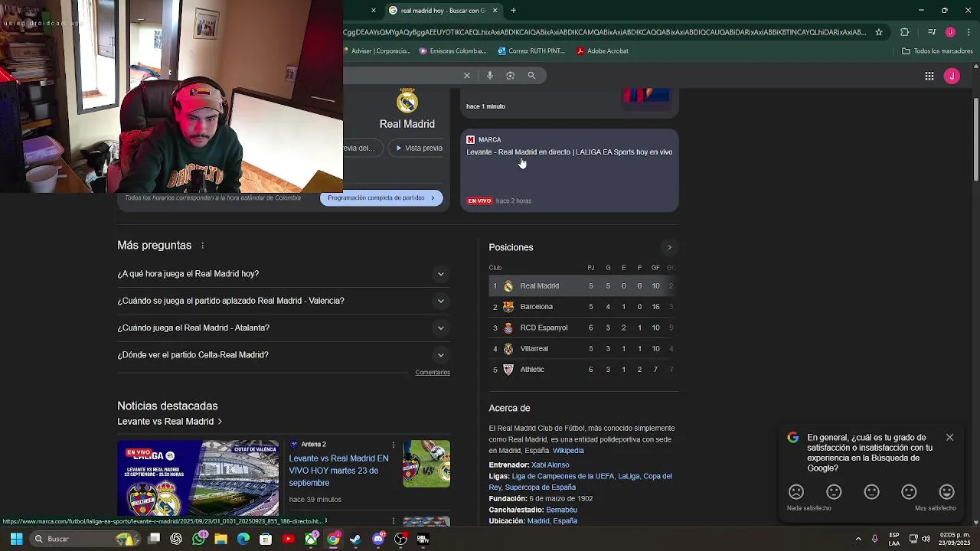Image resolution: width=980 pixels, height=551 pixels.
Task: Open 'Todos los marcadores' folder
Action: tap(937, 51)
